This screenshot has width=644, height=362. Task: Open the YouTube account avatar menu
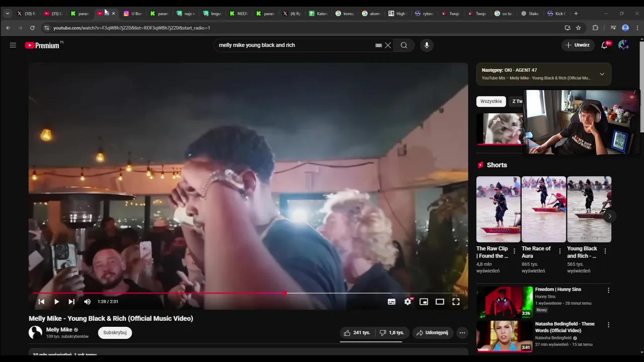624,45
